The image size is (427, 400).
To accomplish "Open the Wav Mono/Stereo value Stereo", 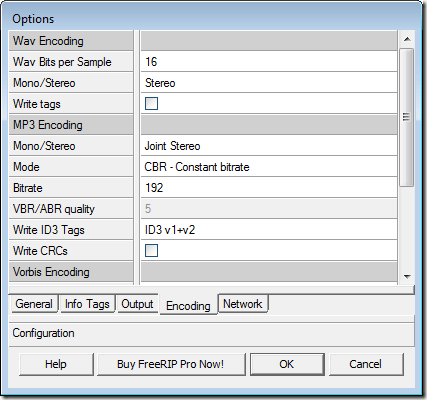I will pyautogui.click(x=269, y=83).
